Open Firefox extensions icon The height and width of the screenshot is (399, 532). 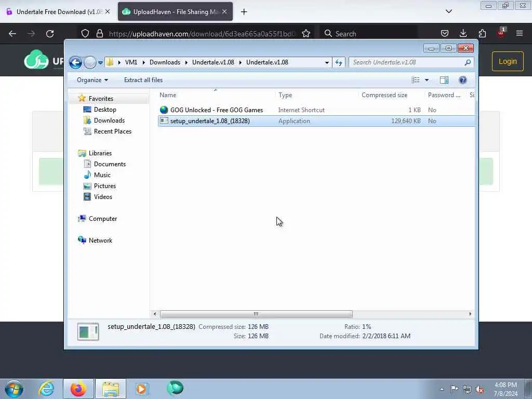(482, 34)
